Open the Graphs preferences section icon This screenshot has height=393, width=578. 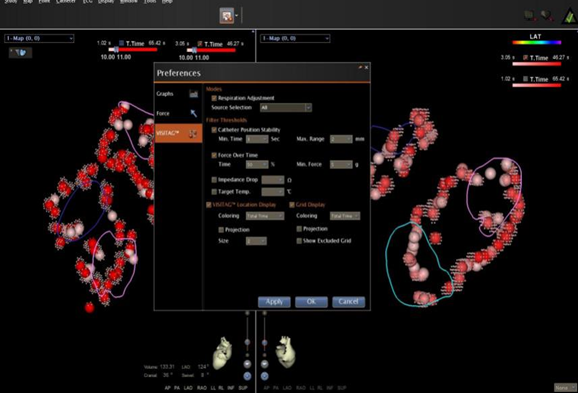coord(194,94)
